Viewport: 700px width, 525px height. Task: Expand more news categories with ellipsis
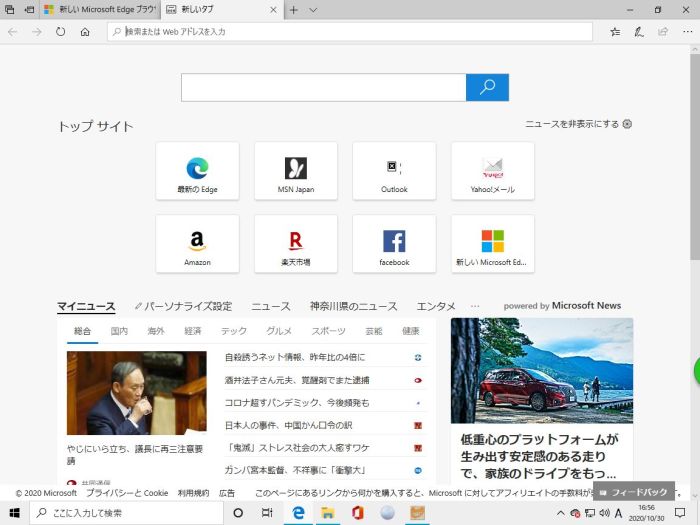pos(475,306)
